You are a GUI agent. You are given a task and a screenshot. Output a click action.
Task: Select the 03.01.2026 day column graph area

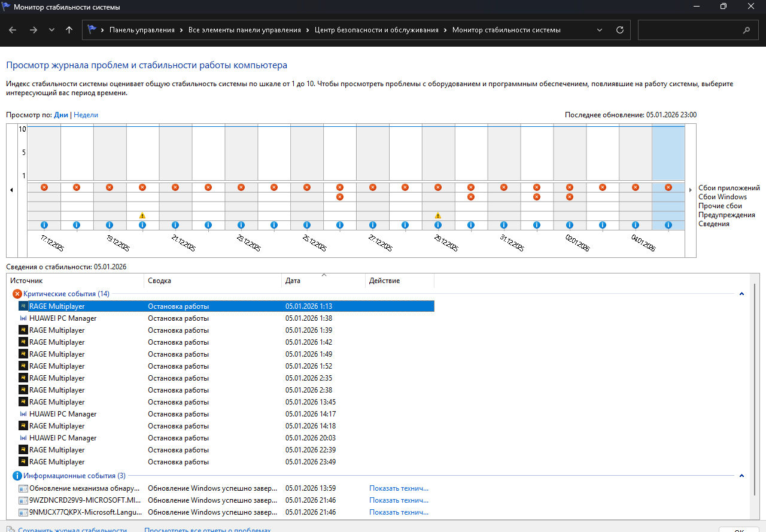coord(603,153)
